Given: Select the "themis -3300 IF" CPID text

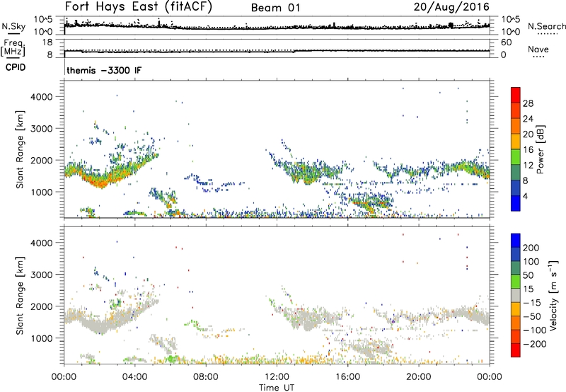Looking at the screenshot, I should [104, 70].
